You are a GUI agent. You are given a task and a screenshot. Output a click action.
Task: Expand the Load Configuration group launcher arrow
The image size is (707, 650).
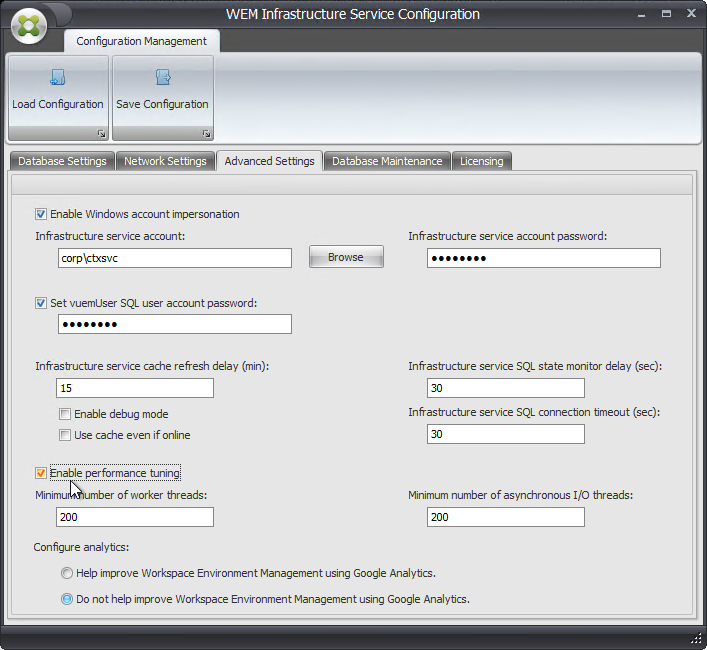coord(101,133)
